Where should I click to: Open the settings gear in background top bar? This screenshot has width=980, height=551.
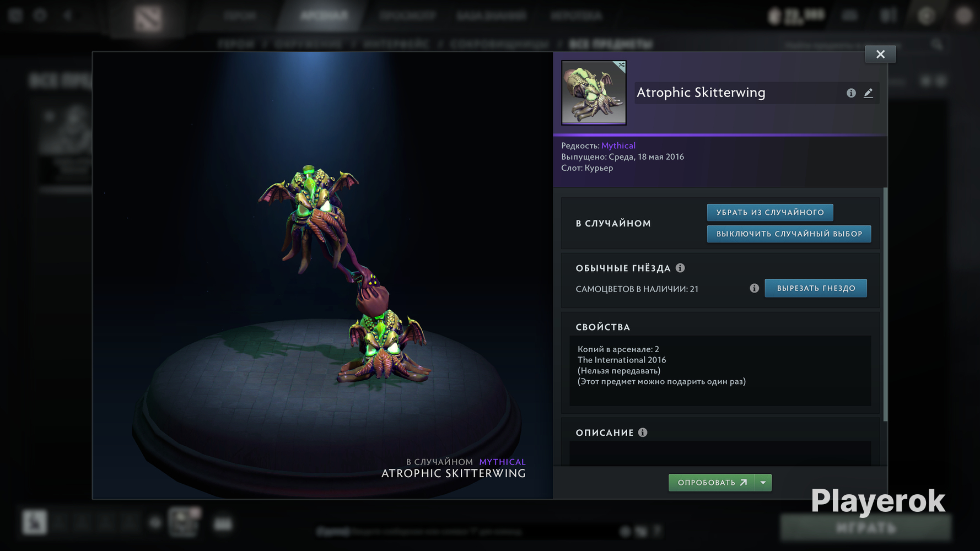click(x=40, y=15)
